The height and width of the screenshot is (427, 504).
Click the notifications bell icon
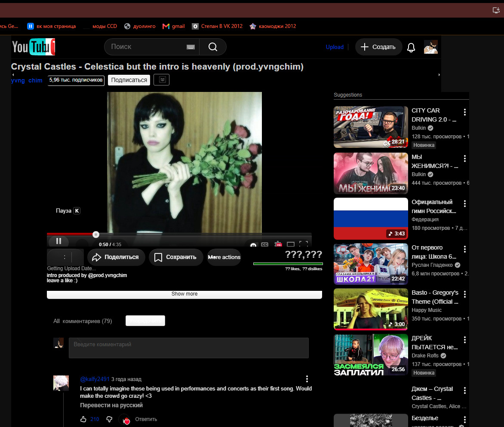[411, 47]
